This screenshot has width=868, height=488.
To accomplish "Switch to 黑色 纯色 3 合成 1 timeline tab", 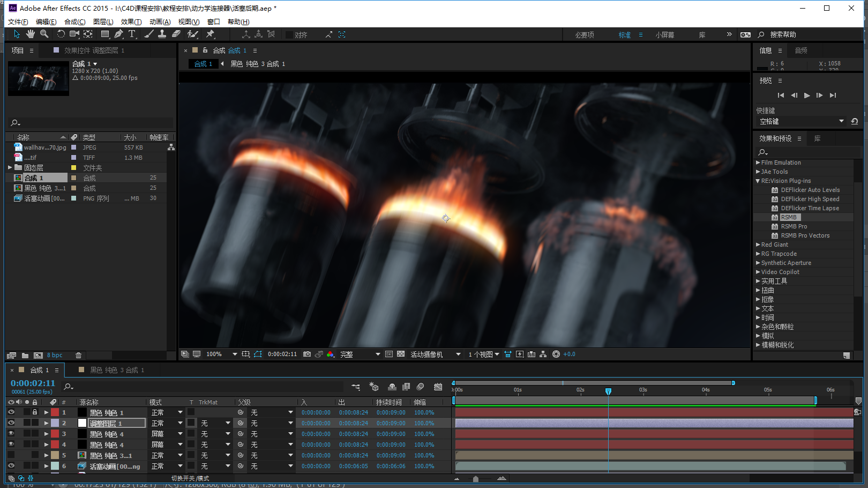I will [x=116, y=370].
